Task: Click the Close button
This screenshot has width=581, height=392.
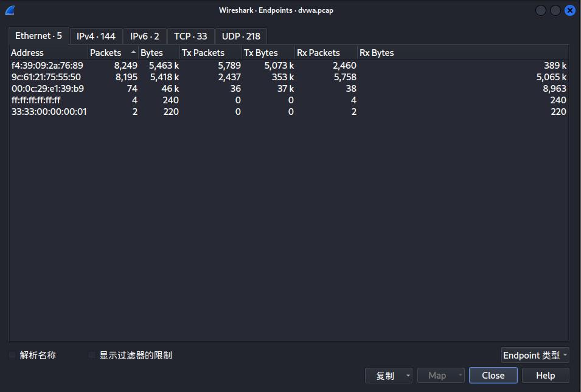Action: coord(493,376)
